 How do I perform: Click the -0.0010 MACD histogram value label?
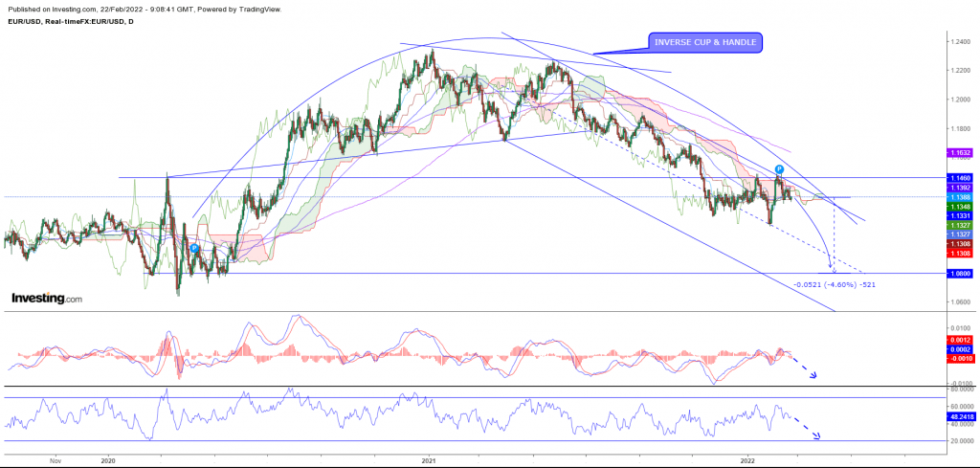tap(959, 359)
